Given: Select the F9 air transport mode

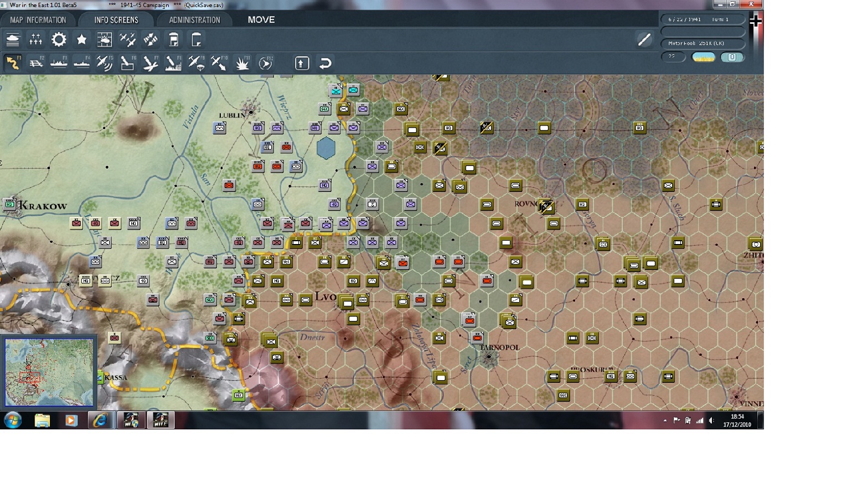Looking at the screenshot, I should (197, 63).
